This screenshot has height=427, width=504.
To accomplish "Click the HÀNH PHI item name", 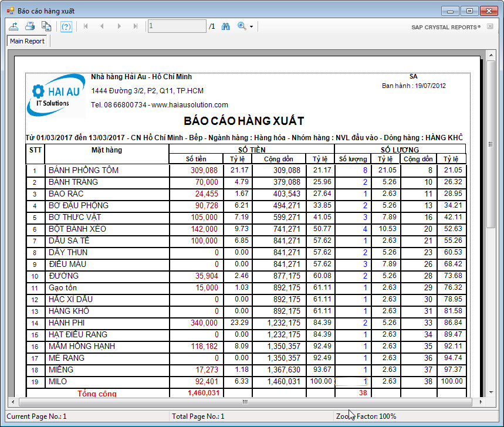I will [66, 323].
